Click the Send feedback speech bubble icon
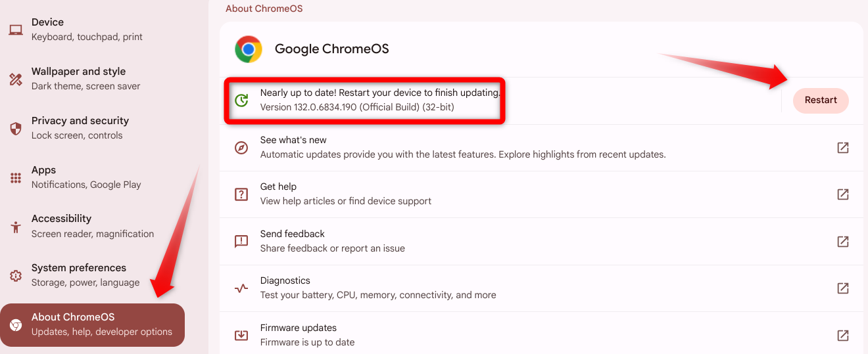The image size is (868, 354). coord(241,241)
